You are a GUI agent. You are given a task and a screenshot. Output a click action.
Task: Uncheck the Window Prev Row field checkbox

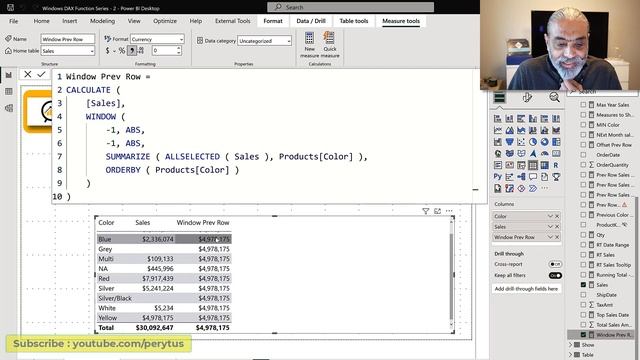583,335
